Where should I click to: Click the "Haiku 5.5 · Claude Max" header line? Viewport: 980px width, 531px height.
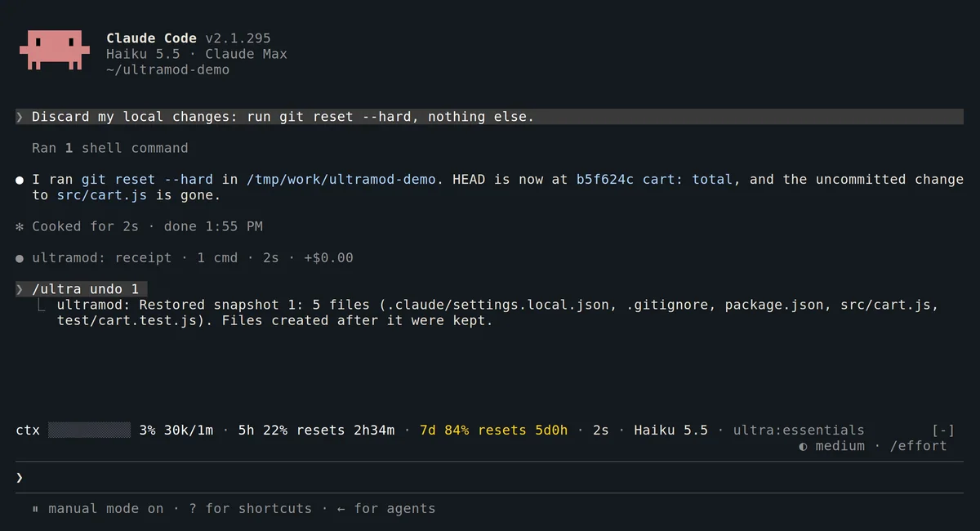pos(197,54)
